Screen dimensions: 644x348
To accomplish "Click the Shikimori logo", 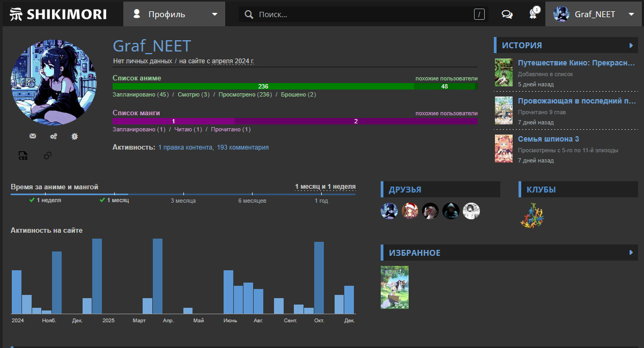I will click(x=58, y=14).
